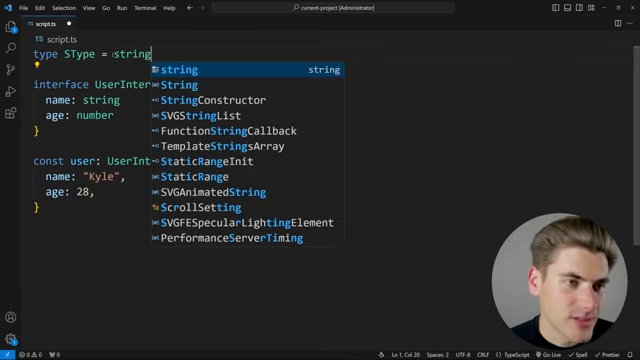Toggle the bottom panel layout icon
This screenshot has width=640, height=360.
click(x=567, y=8)
